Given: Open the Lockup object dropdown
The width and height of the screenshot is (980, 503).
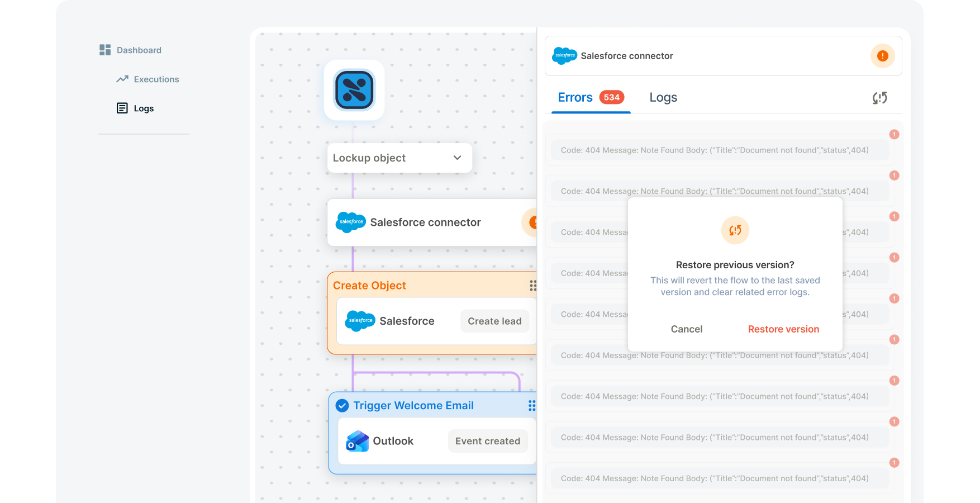Looking at the screenshot, I should point(399,158).
